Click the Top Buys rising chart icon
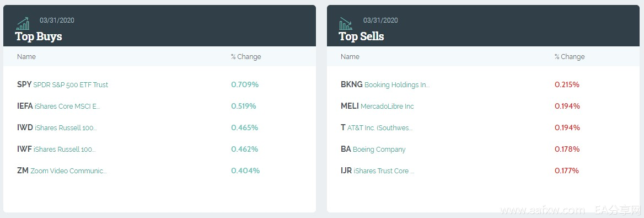 coord(23,24)
